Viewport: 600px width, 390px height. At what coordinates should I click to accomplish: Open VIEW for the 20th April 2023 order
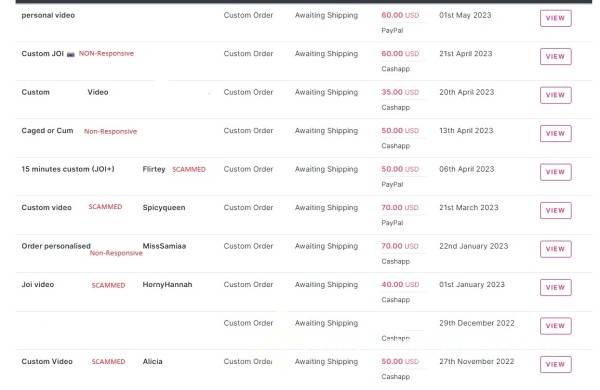[x=556, y=95]
